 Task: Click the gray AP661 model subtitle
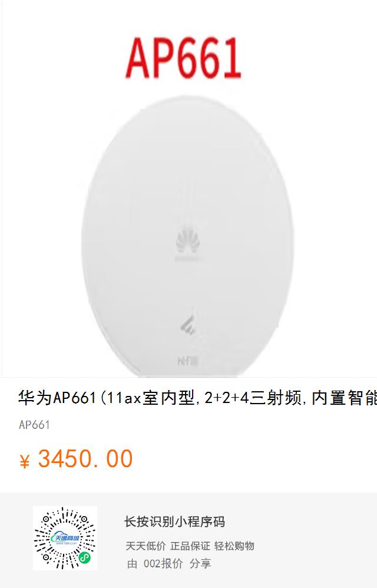point(34,425)
